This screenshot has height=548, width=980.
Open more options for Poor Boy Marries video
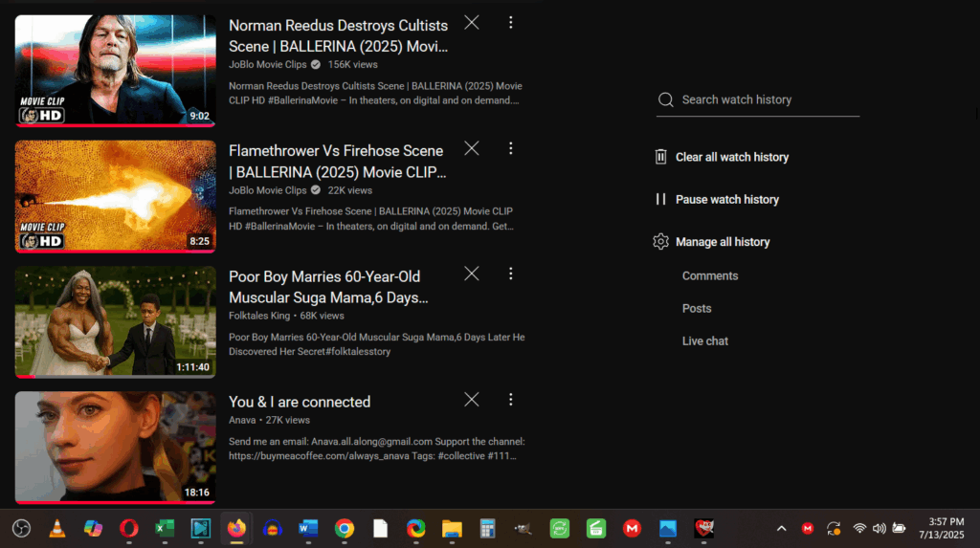coord(511,274)
